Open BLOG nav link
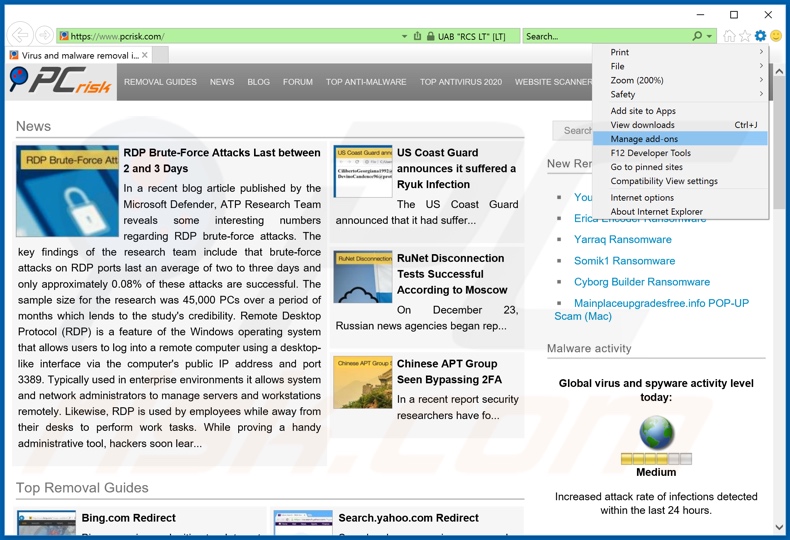This screenshot has height=540, width=790. [x=258, y=82]
